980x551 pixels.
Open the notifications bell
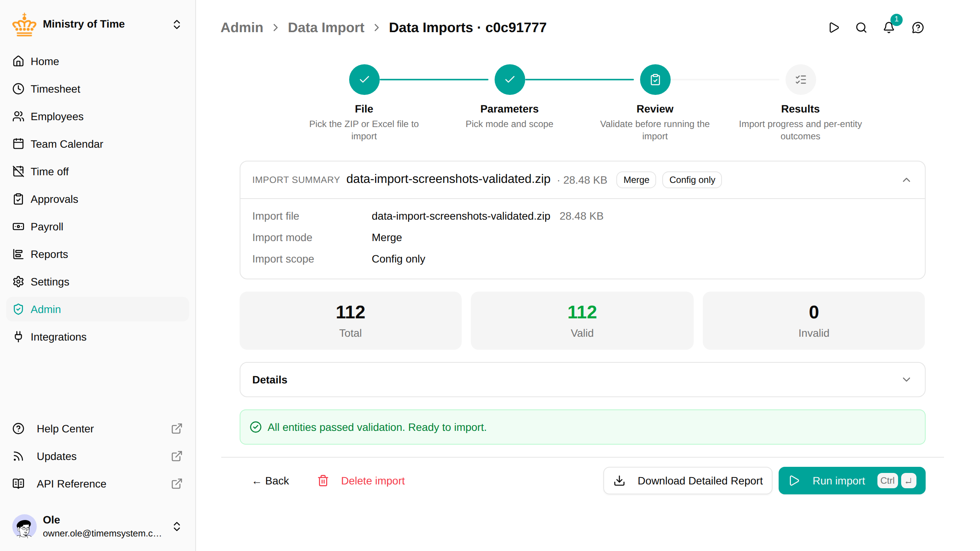pyautogui.click(x=889, y=28)
